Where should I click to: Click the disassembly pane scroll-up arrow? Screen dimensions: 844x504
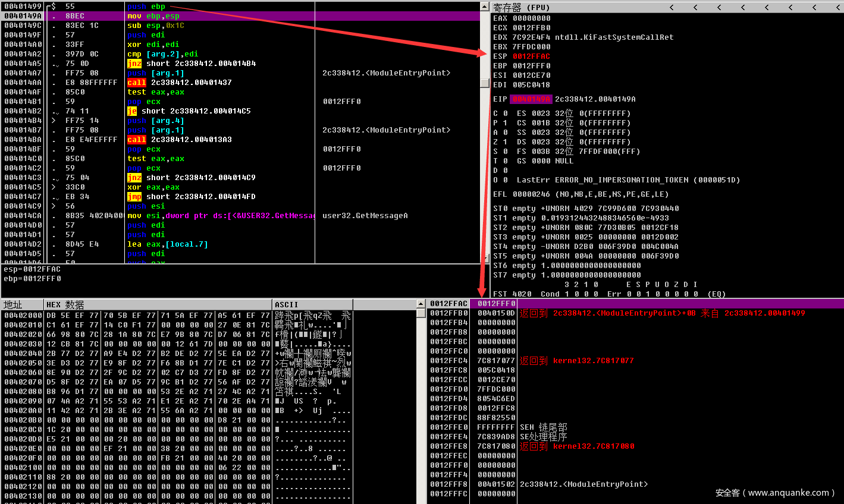pos(485,6)
